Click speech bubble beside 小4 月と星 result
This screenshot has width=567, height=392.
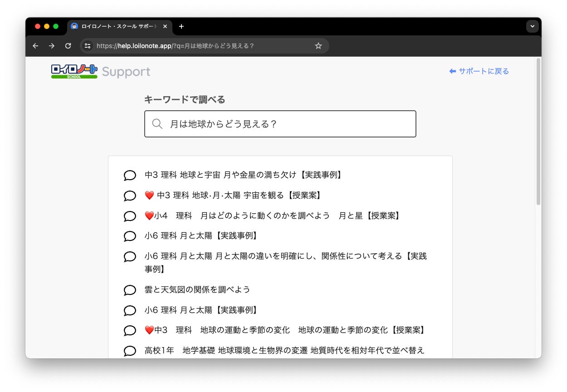pos(130,216)
